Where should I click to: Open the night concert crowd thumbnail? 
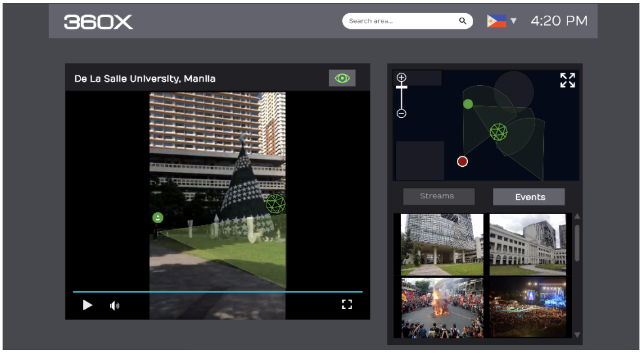click(x=528, y=308)
